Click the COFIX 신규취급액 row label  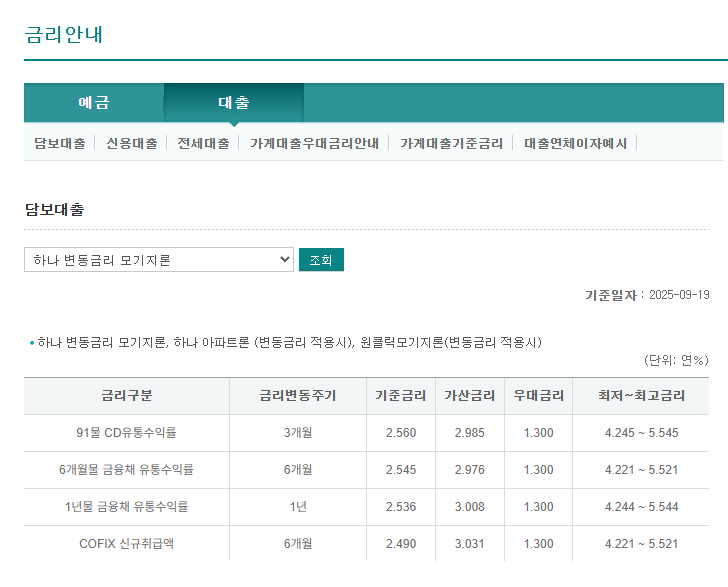pyautogui.click(x=127, y=544)
